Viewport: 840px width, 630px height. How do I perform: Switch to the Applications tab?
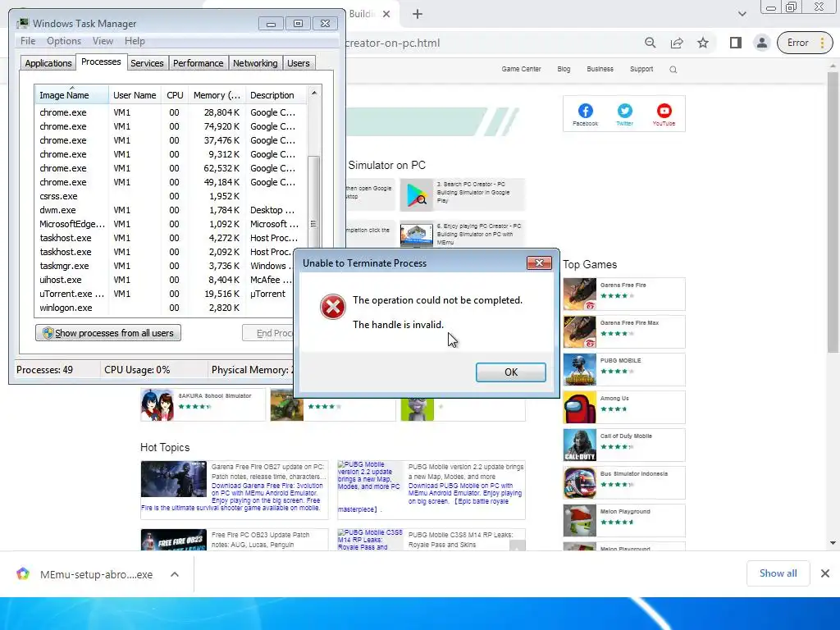click(48, 63)
